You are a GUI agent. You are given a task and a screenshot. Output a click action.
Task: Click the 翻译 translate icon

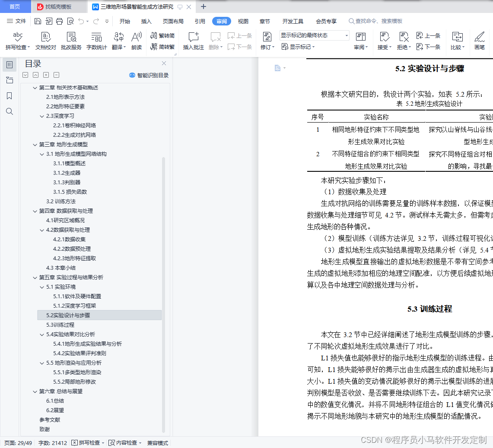[x=118, y=37]
